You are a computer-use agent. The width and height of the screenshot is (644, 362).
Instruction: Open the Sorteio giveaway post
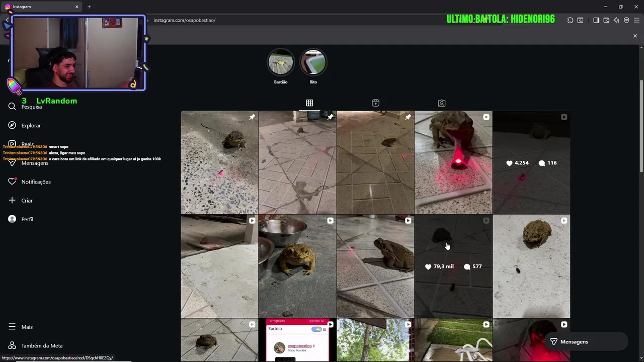tap(297, 340)
